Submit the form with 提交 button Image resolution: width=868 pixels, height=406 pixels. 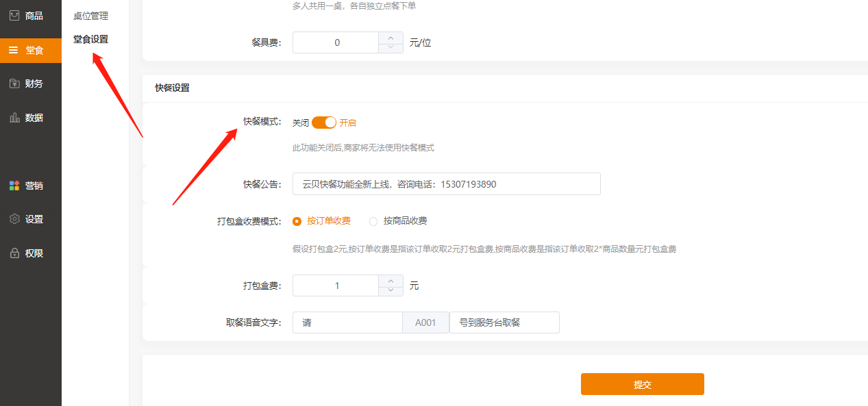[642, 384]
